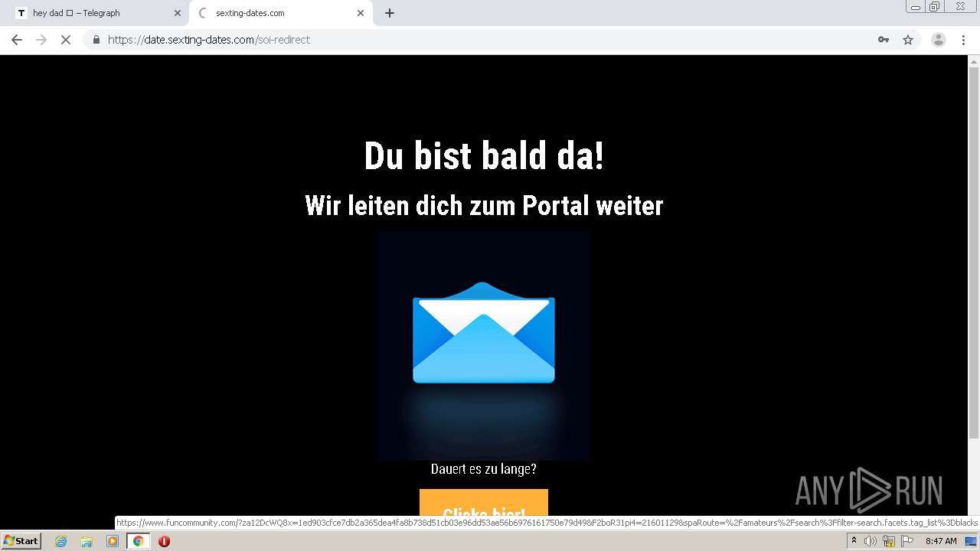Viewport: 980px width, 551px height.
Task: Click the show desktop tray icon
Action: click(971, 541)
